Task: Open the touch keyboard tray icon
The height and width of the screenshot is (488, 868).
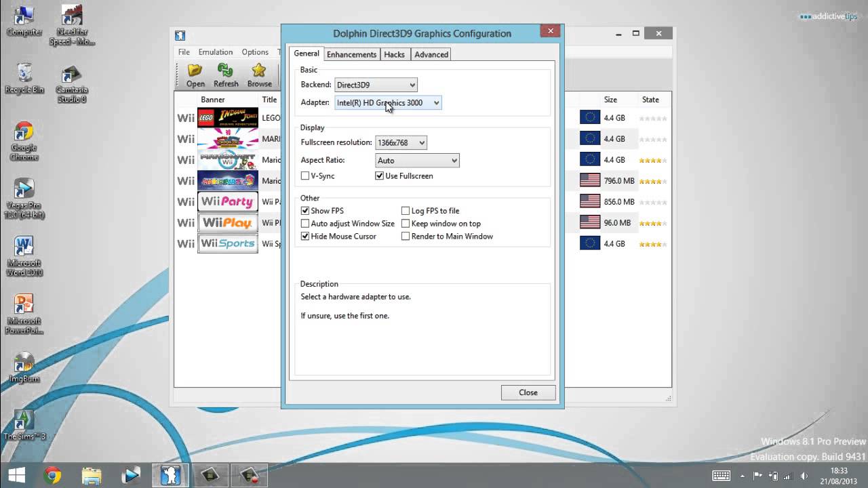Action: point(721,476)
